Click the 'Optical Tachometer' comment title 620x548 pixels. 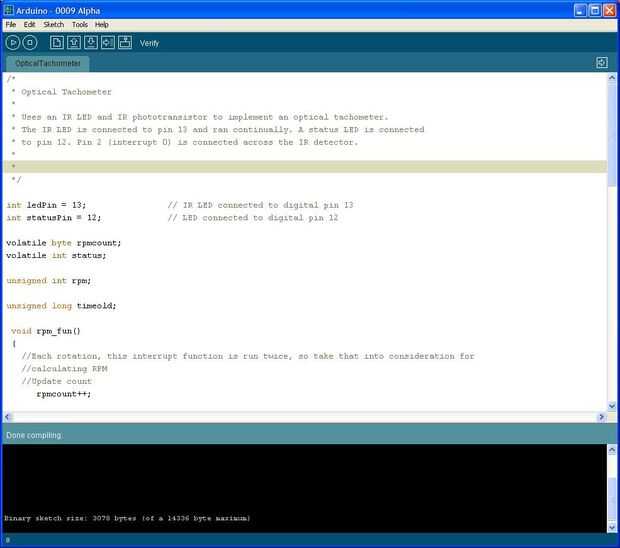66,92
